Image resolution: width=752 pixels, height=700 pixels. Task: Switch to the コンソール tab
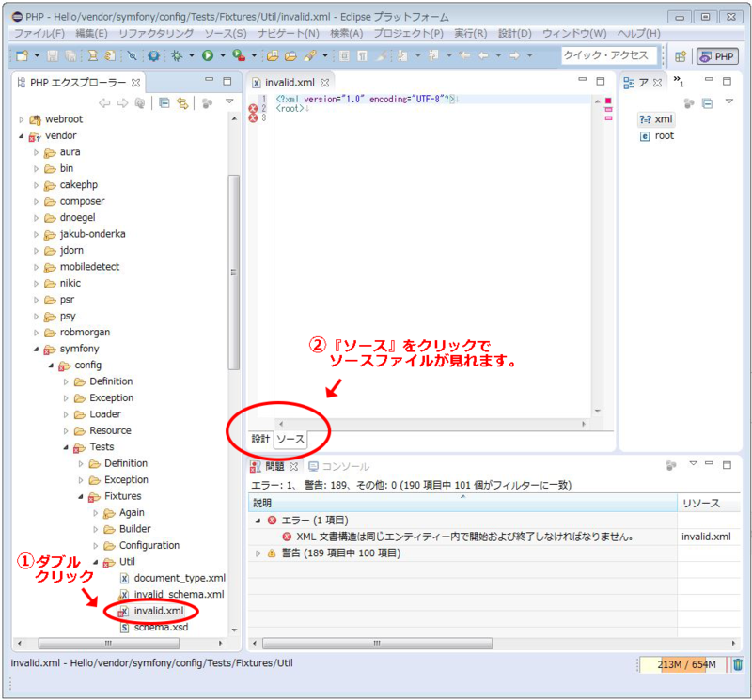[x=338, y=466]
